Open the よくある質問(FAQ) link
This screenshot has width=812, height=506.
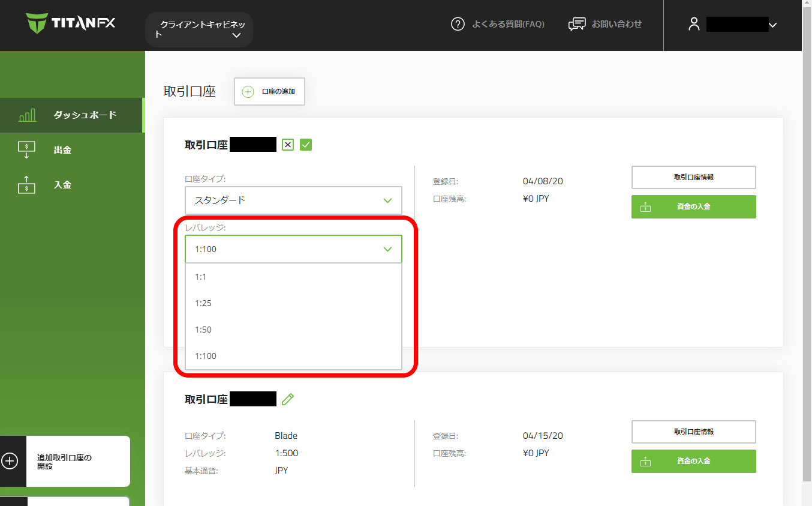coord(508,24)
